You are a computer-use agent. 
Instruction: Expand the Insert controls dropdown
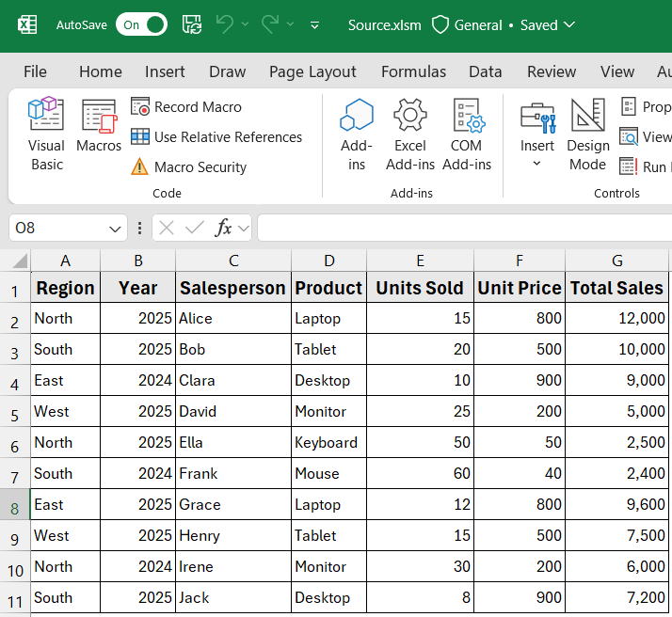tap(537, 164)
